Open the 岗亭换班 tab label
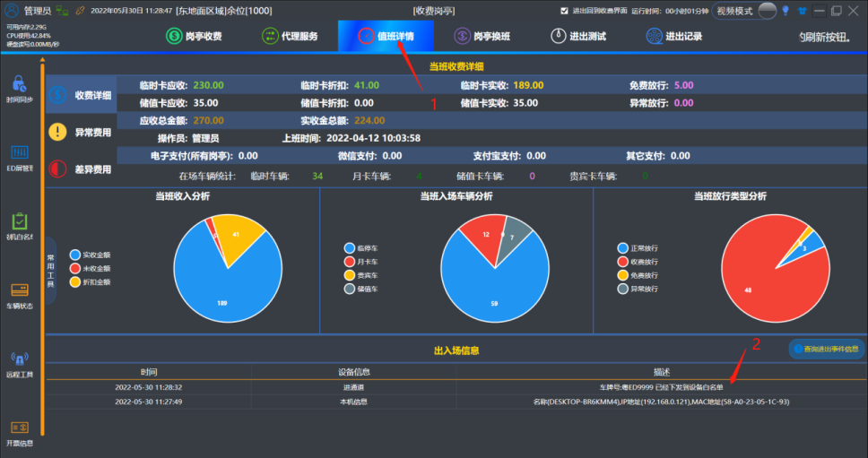Screen dimensions: 868x458 491,37
